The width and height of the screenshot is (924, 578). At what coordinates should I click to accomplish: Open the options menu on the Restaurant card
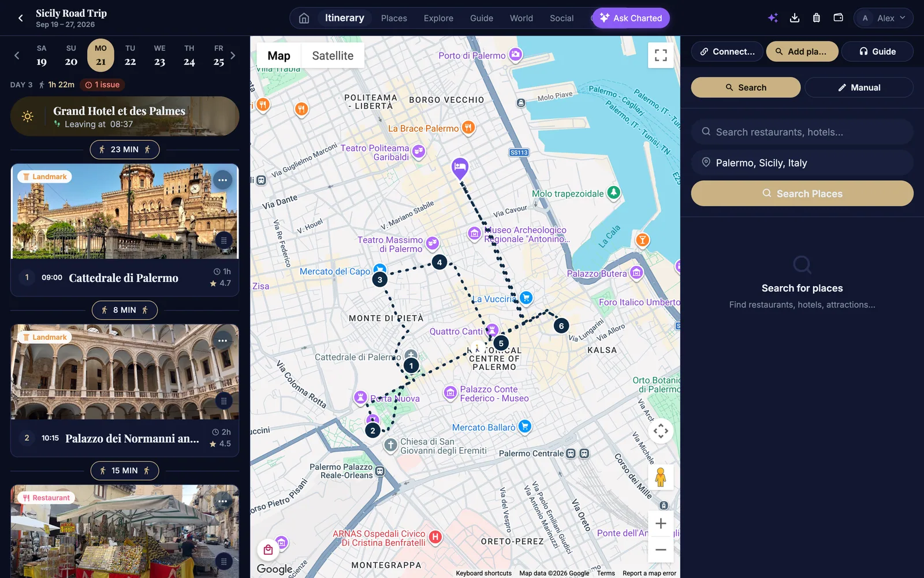coord(222,502)
